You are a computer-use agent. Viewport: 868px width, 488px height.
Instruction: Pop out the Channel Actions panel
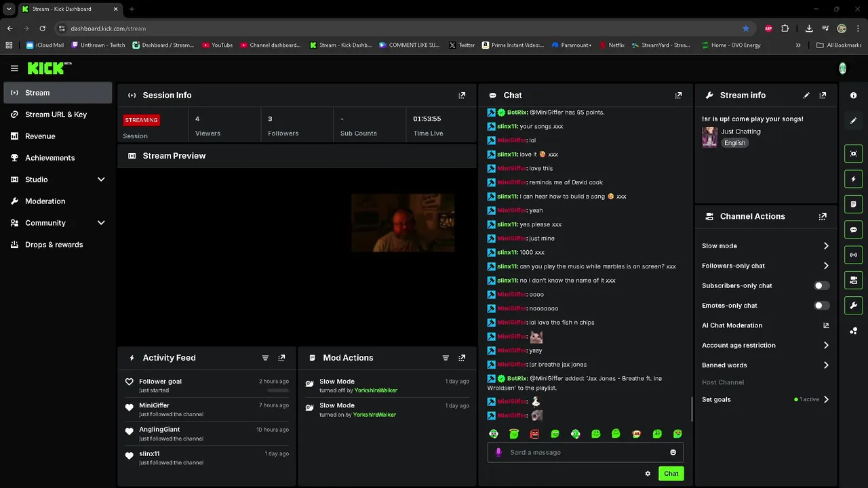[823, 217]
